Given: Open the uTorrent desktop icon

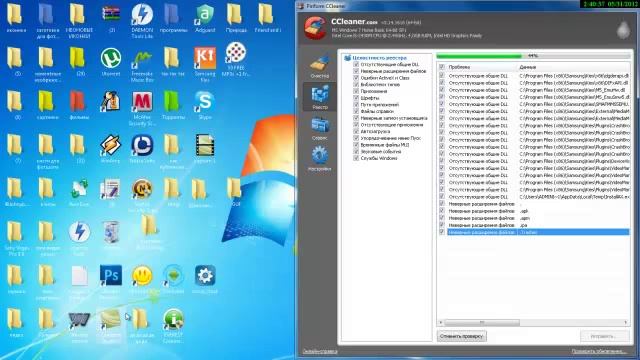Looking at the screenshot, I should 111,62.
